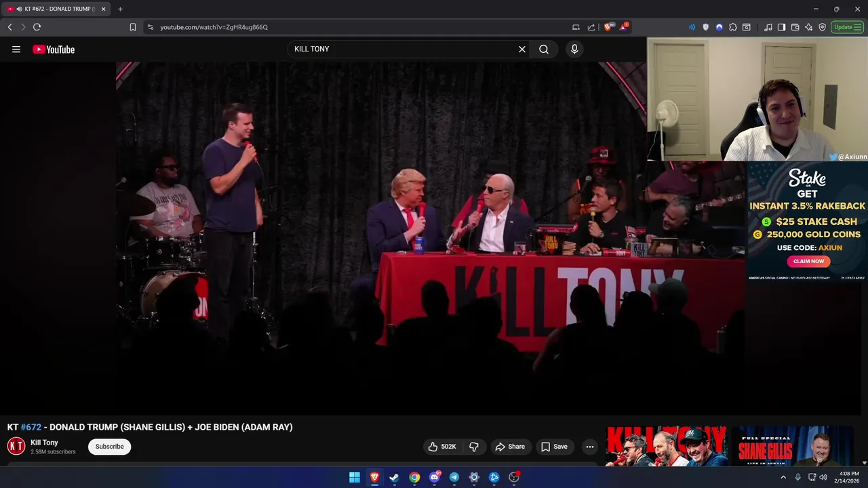
Task: Open Discord from the taskbar
Action: tap(434, 477)
